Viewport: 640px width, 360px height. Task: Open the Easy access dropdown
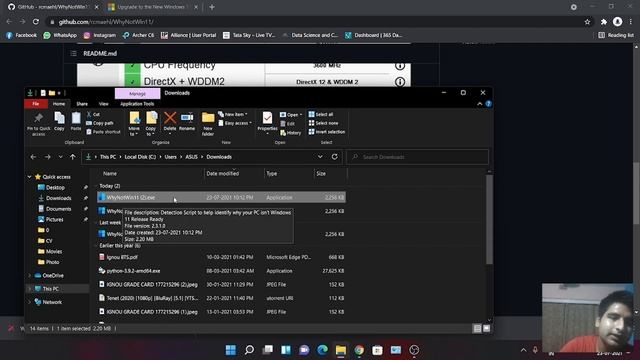tap(235, 123)
